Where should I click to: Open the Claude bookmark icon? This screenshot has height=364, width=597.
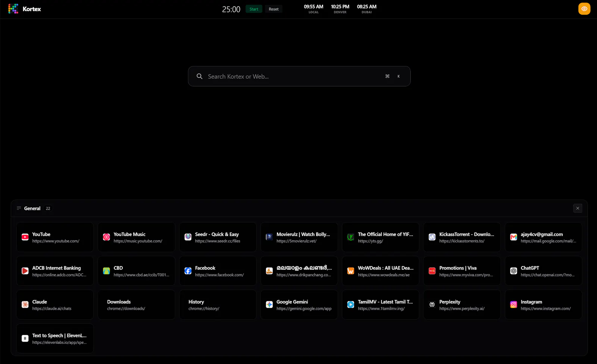coord(25,305)
